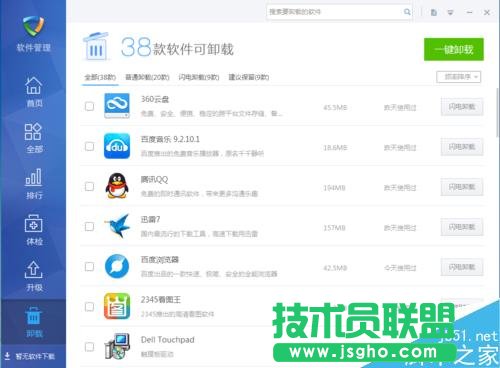
Task: Switch to the 全部(38款) tab
Action: [100, 77]
